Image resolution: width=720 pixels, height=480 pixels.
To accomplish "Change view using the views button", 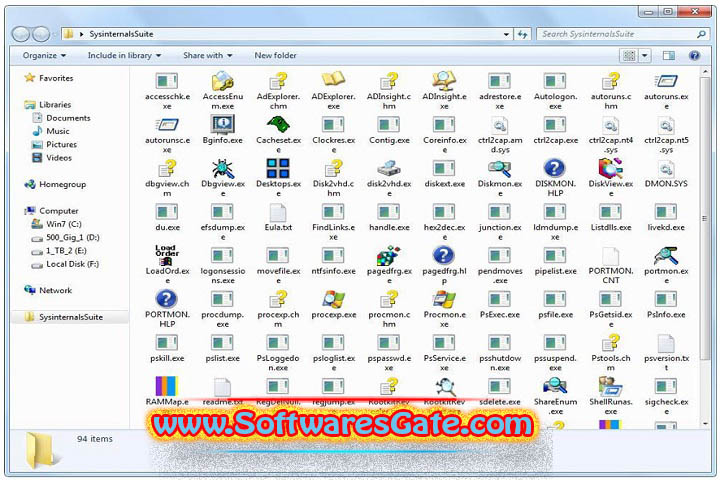I will click(629, 56).
